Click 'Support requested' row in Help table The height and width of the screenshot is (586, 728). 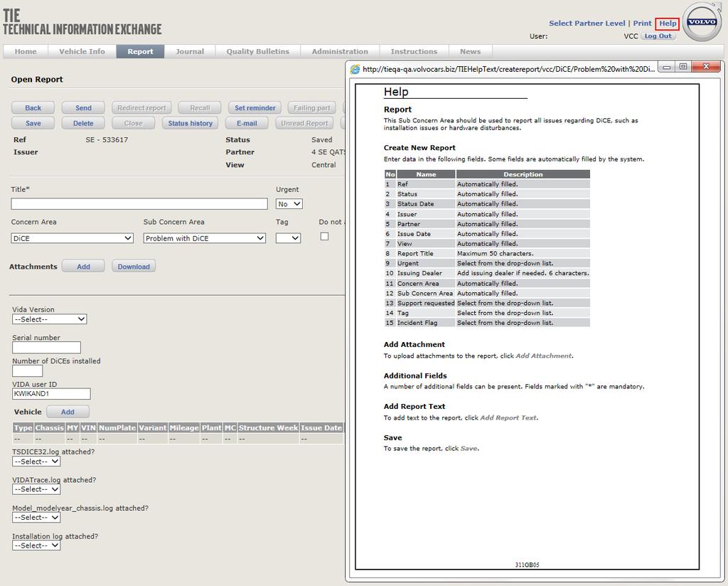click(487, 303)
